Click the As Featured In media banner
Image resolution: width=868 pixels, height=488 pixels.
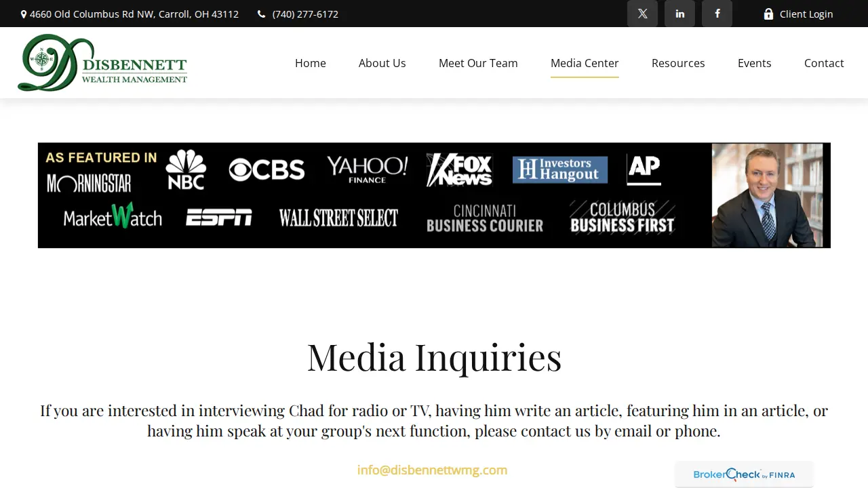point(434,195)
